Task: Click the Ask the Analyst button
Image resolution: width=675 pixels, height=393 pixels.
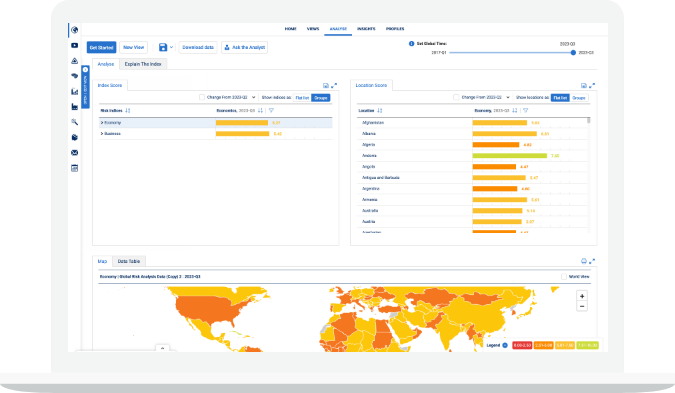Action: pyautogui.click(x=245, y=47)
